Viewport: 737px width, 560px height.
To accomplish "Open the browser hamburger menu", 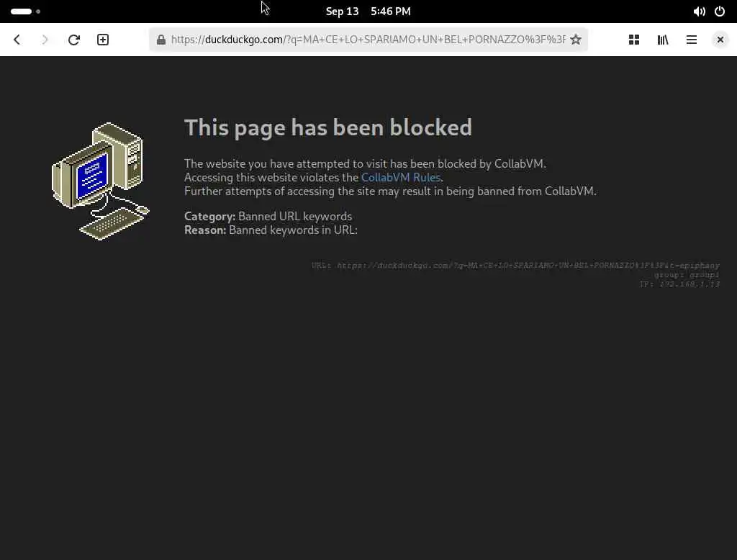I will 692,40.
